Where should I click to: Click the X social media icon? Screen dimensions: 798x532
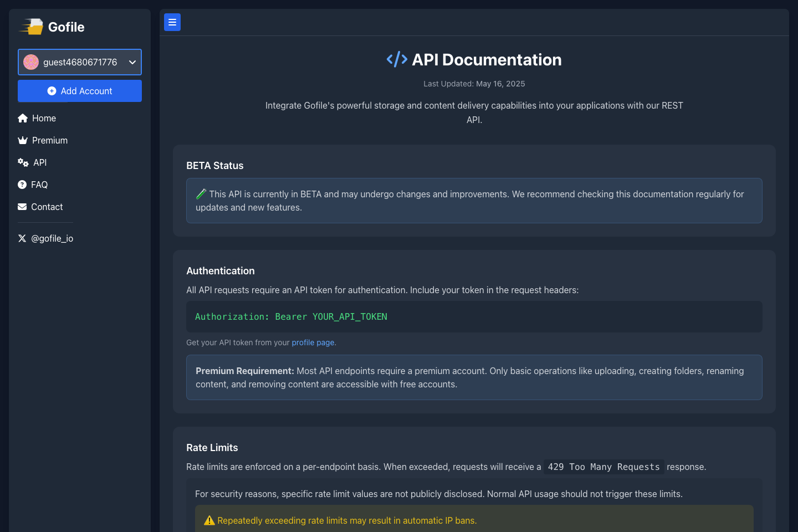pyautogui.click(x=22, y=238)
